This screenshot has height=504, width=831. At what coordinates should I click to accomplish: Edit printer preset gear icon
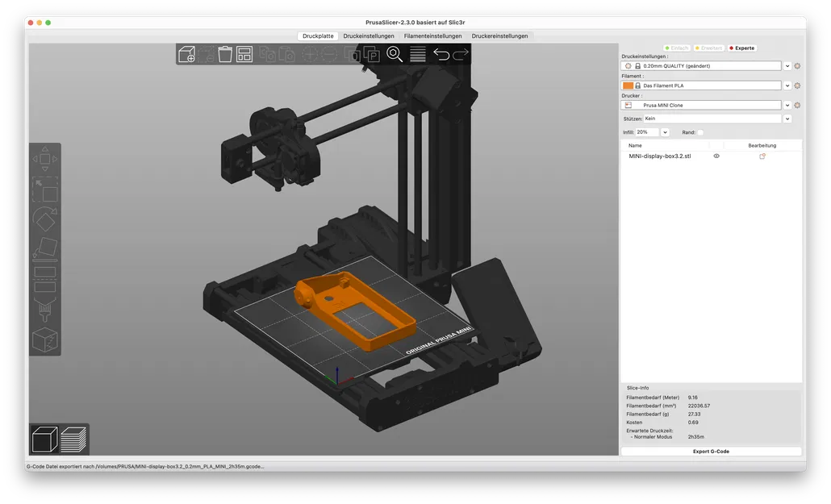pos(797,106)
